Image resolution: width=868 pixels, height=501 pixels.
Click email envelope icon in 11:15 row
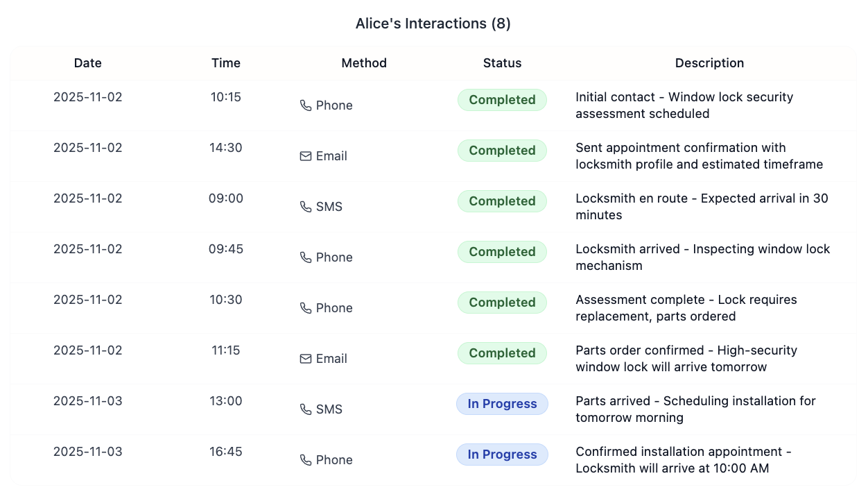pyautogui.click(x=306, y=359)
